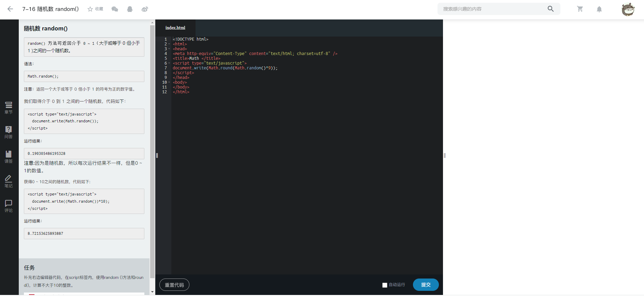Click the star favorite (收藏) icon

click(90, 9)
